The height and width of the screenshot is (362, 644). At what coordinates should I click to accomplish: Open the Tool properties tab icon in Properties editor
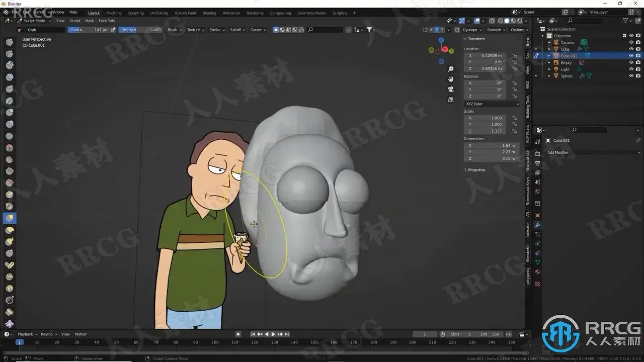[x=537, y=141]
